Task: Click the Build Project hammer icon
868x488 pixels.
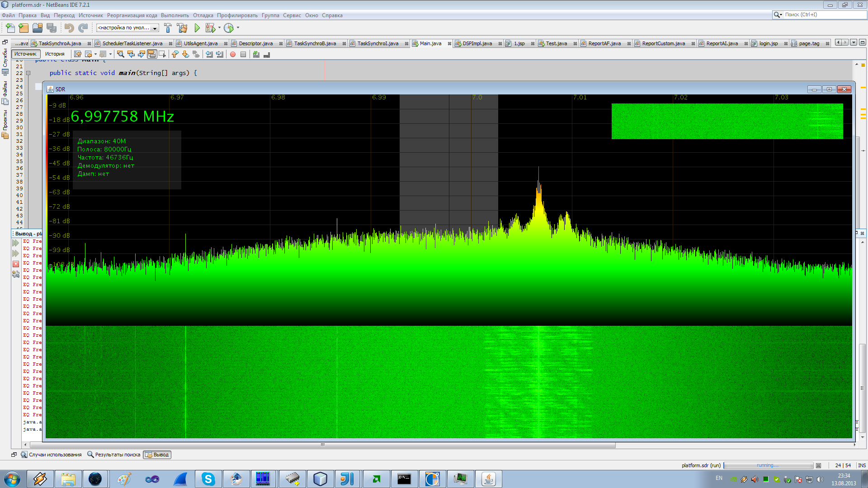Action: 168,28
